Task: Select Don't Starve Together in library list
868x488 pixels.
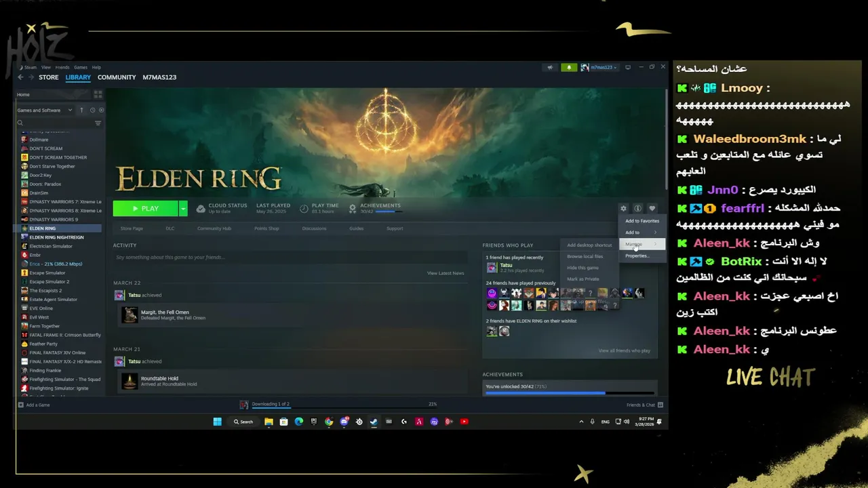Action: [x=52, y=166]
